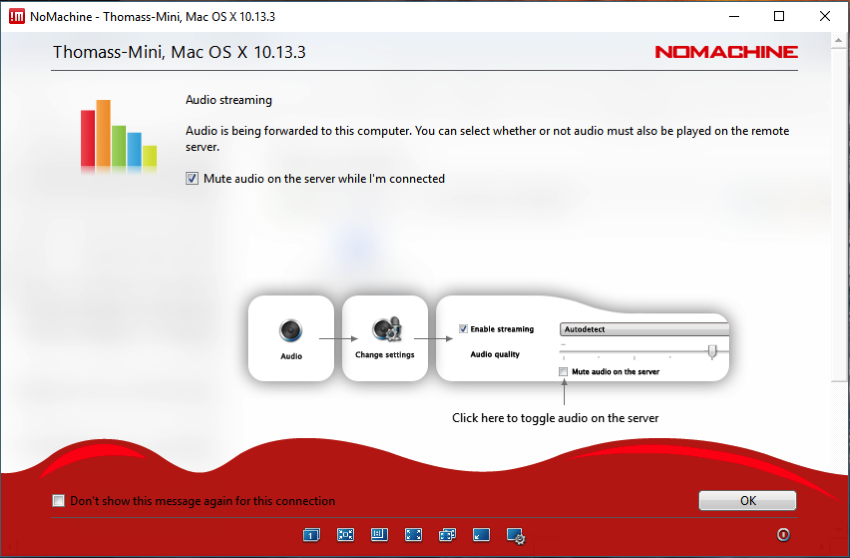Click the round disconnect power icon
The width and height of the screenshot is (850, 558).
point(783,535)
